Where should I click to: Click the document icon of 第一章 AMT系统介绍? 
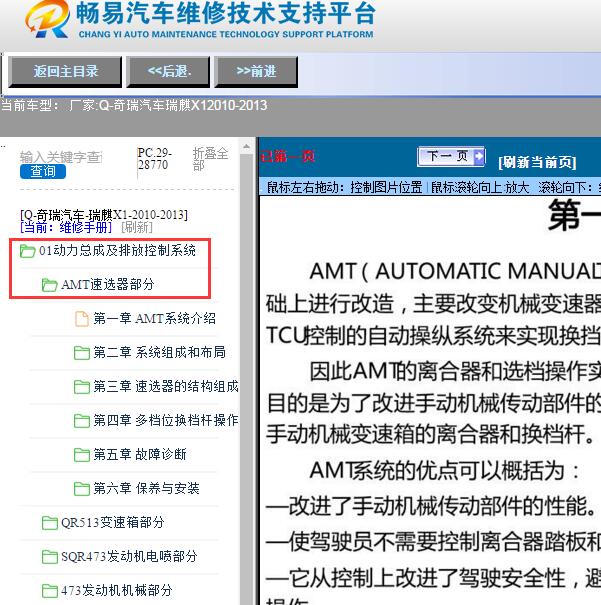tap(81, 319)
